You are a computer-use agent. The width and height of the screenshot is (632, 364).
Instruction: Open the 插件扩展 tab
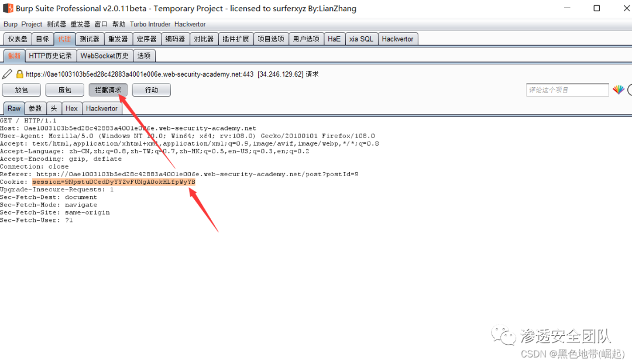[236, 39]
